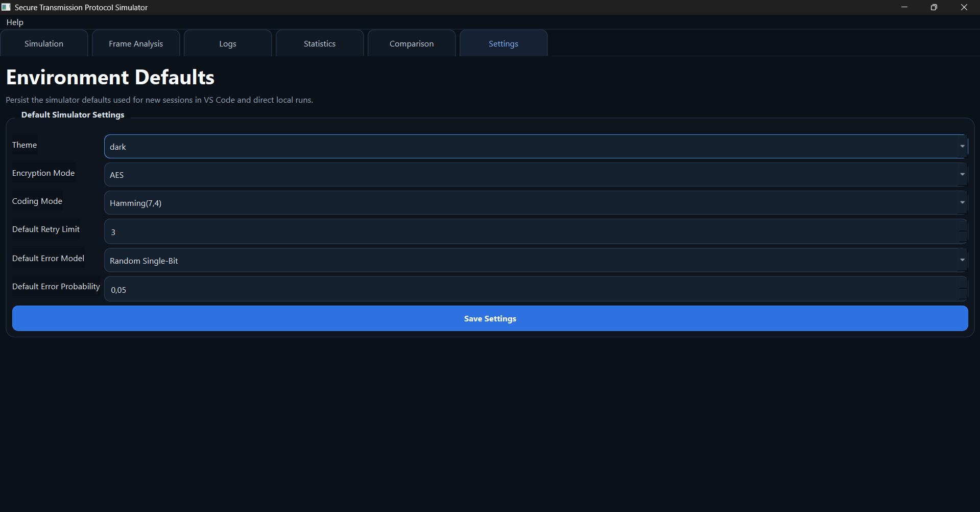Switch to the Frame Analysis tab
This screenshot has height=512, width=980.
pyautogui.click(x=136, y=43)
